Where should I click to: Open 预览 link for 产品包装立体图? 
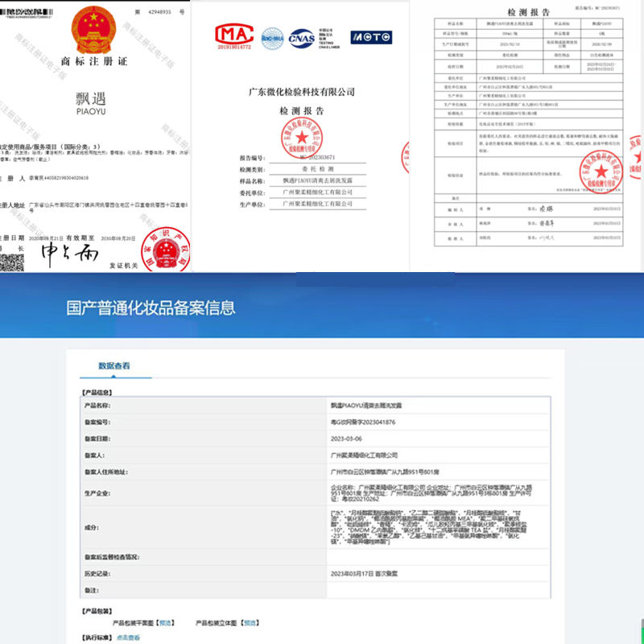(x=250, y=622)
